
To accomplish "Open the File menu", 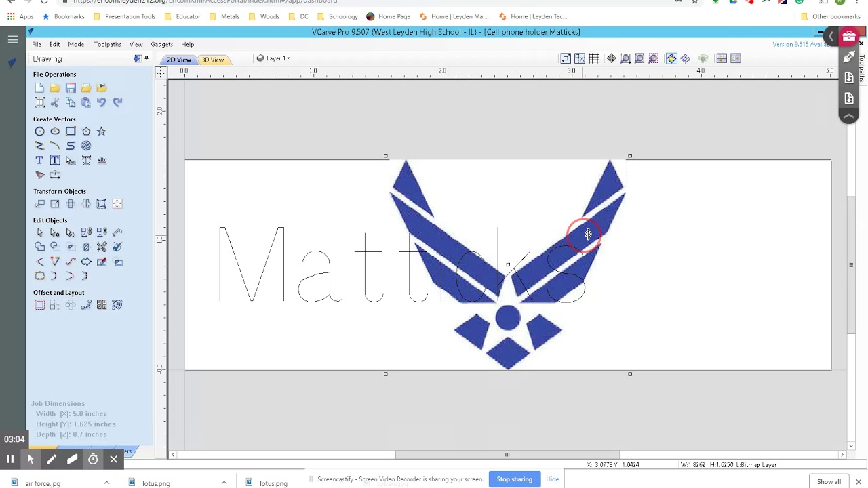I will 37,45.
